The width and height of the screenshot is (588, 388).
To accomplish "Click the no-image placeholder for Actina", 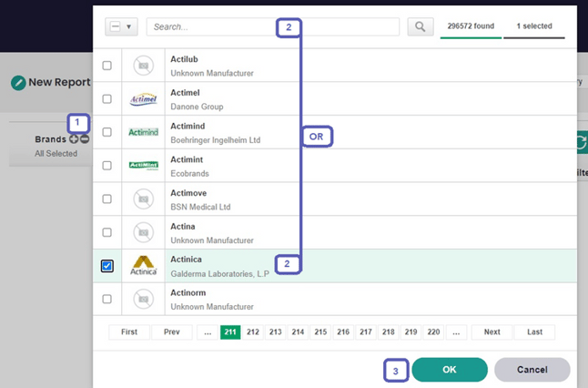I will pyautogui.click(x=143, y=232).
